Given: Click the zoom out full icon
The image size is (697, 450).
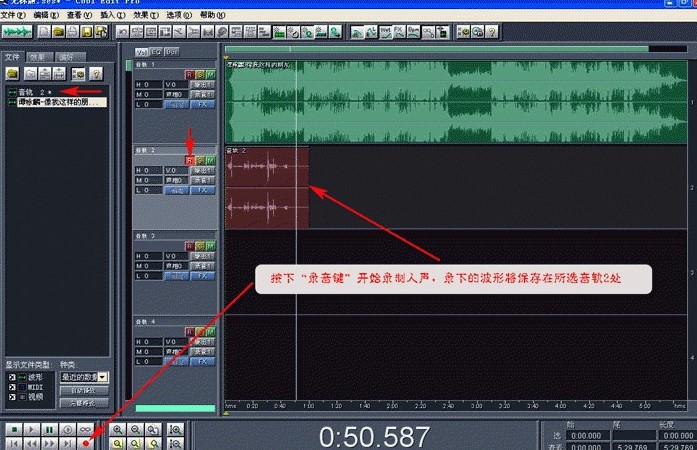Looking at the screenshot, I should click(x=153, y=430).
